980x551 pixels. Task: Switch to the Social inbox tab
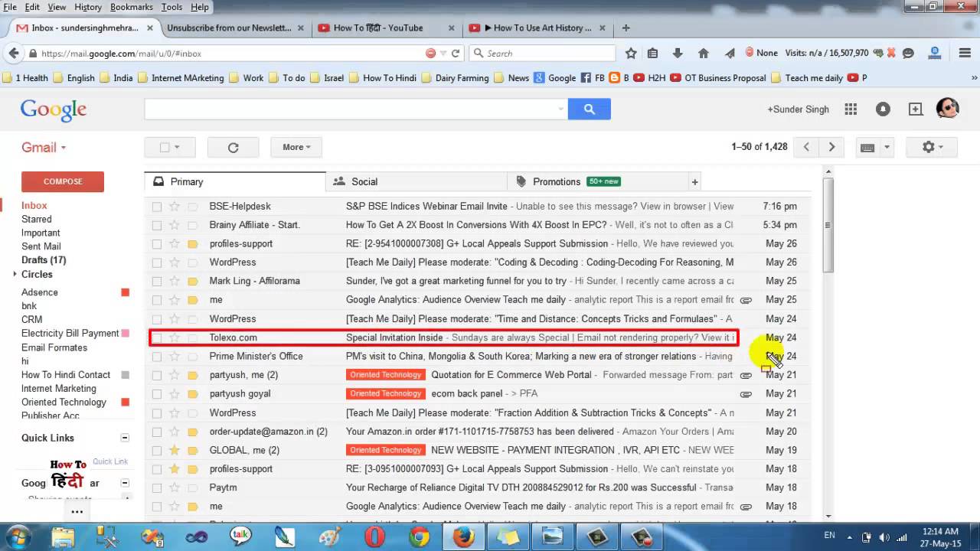(x=416, y=181)
